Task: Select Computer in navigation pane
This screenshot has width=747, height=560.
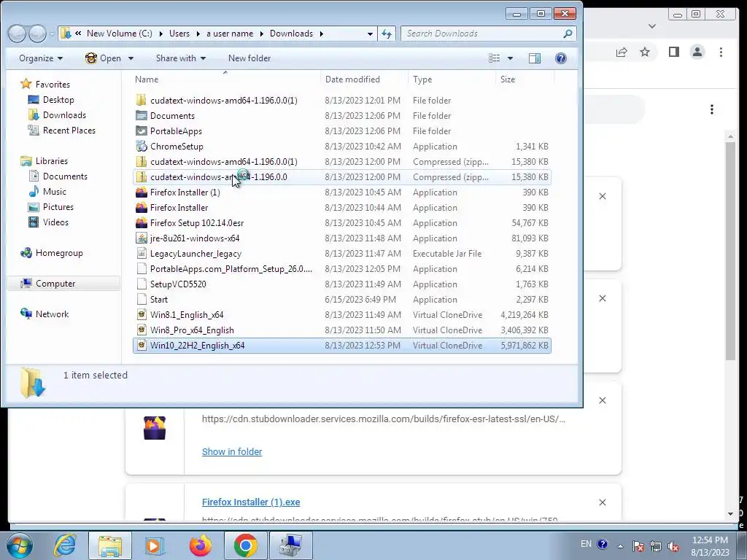Action: click(x=55, y=284)
